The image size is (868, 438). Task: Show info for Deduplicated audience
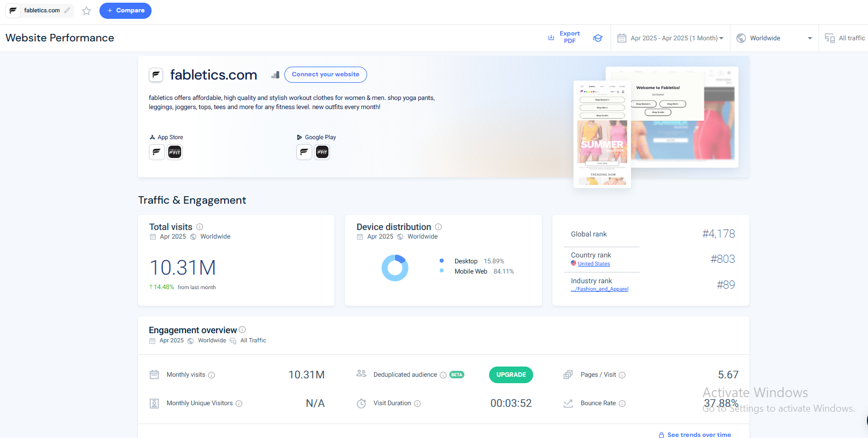(443, 375)
